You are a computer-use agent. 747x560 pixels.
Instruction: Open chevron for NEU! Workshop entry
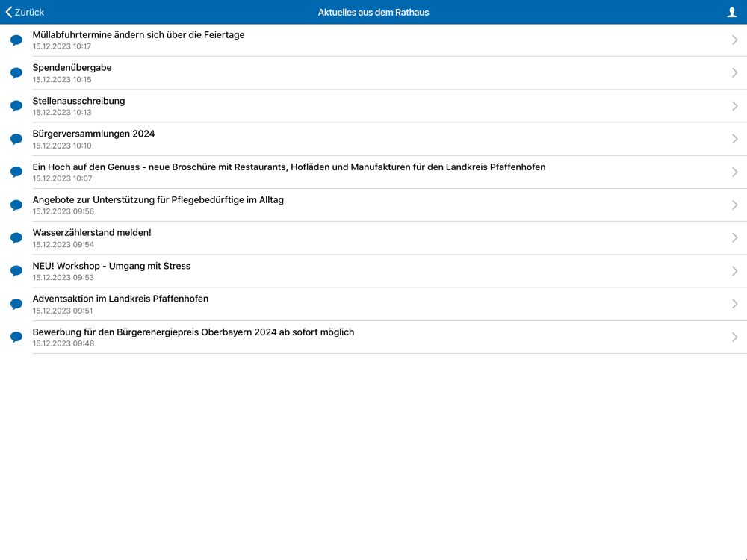click(x=734, y=271)
